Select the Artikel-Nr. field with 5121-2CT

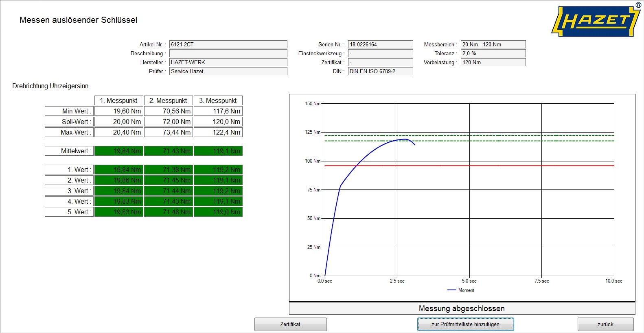coord(228,44)
